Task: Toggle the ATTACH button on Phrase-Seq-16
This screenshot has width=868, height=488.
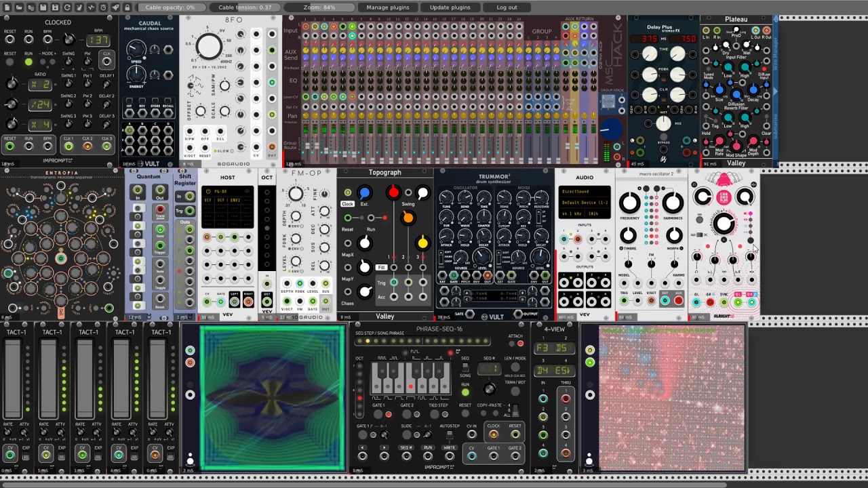Action: pos(520,344)
